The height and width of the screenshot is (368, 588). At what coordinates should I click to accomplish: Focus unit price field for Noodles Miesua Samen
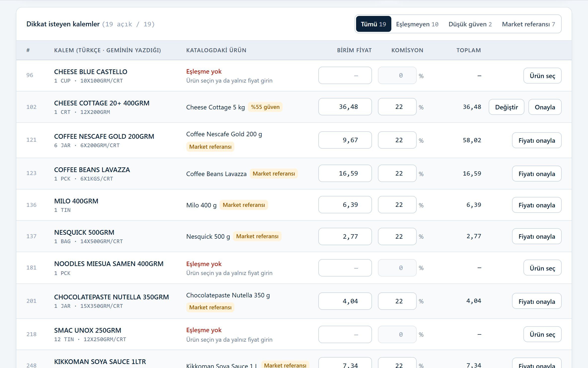(345, 268)
